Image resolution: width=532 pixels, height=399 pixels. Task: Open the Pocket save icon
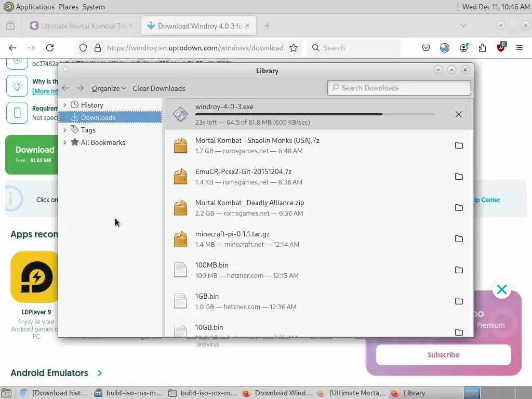[426, 48]
